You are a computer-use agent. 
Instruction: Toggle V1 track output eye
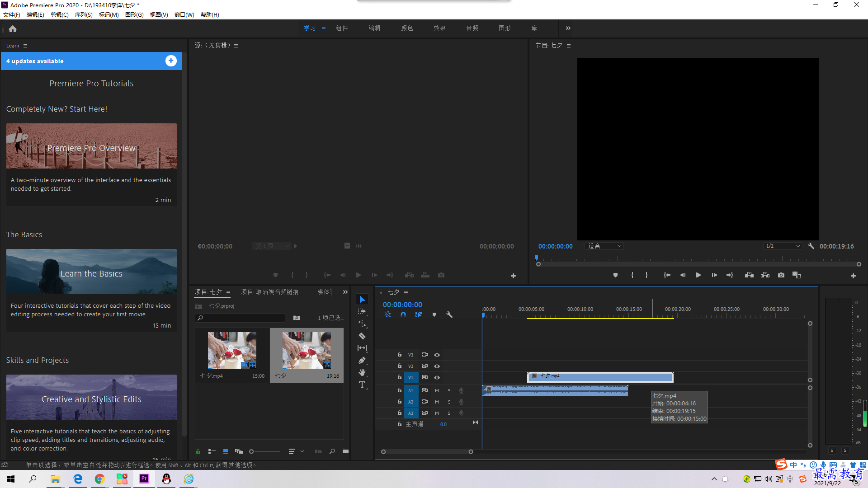pos(437,377)
